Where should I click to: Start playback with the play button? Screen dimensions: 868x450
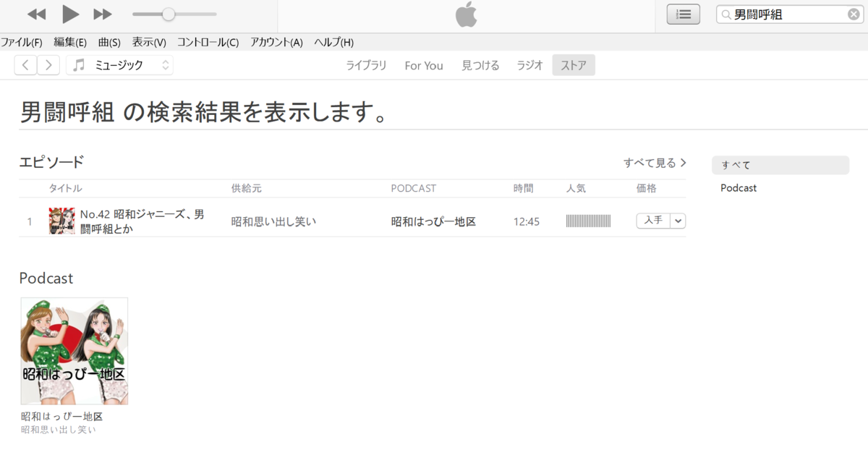(x=71, y=14)
